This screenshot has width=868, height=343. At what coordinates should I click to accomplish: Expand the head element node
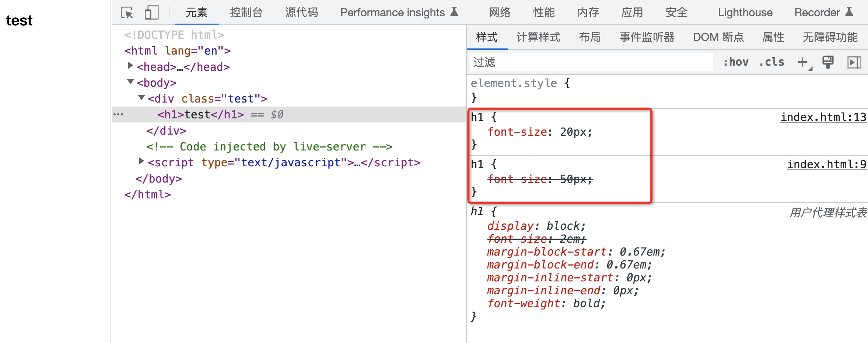[x=130, y=66]
